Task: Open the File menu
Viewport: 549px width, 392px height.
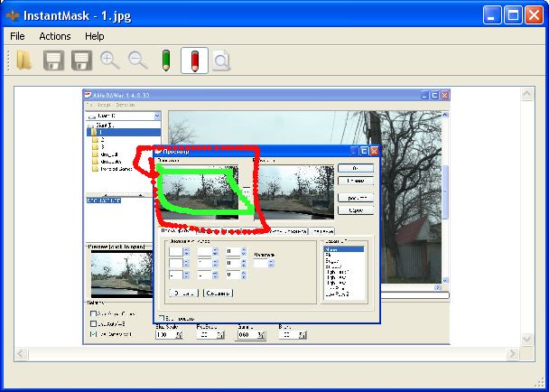Action: click(x=17, y=36)
